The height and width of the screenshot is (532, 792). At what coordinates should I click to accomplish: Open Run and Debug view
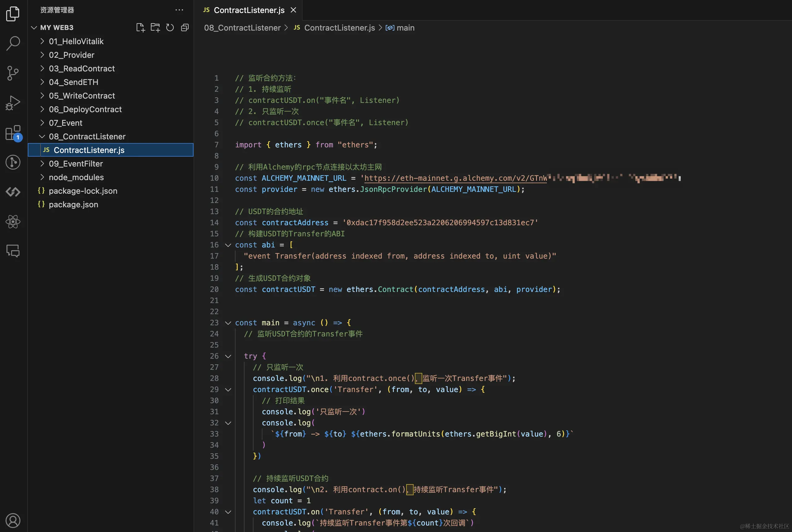pyautogui.click(x=13, y=103)
